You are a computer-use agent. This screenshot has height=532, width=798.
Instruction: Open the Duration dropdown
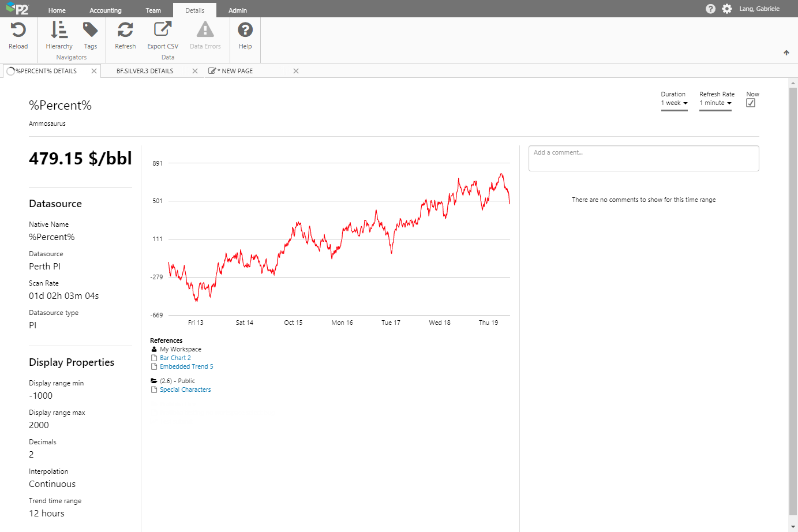pos(674,103)
